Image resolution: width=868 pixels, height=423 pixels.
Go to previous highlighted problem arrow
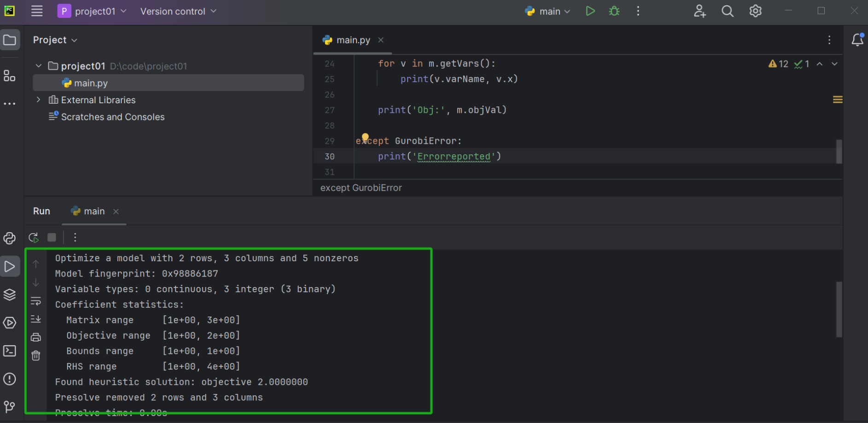pos(820,64)
